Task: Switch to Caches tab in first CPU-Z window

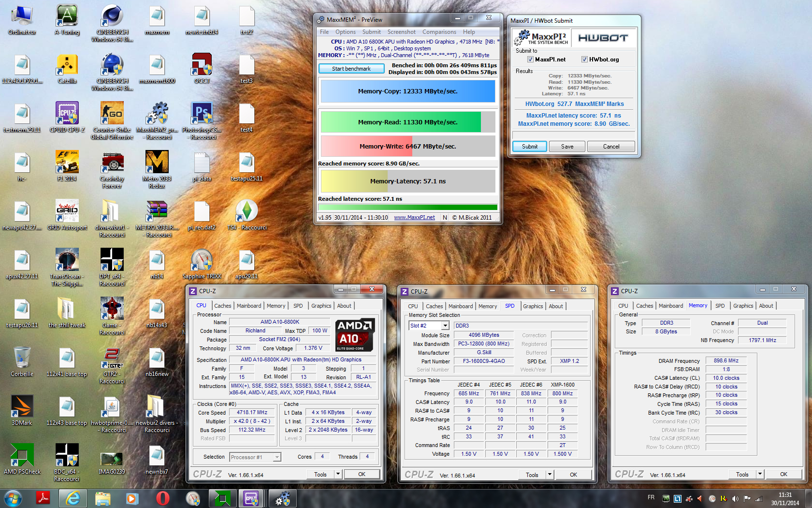Action: point(223,306)
